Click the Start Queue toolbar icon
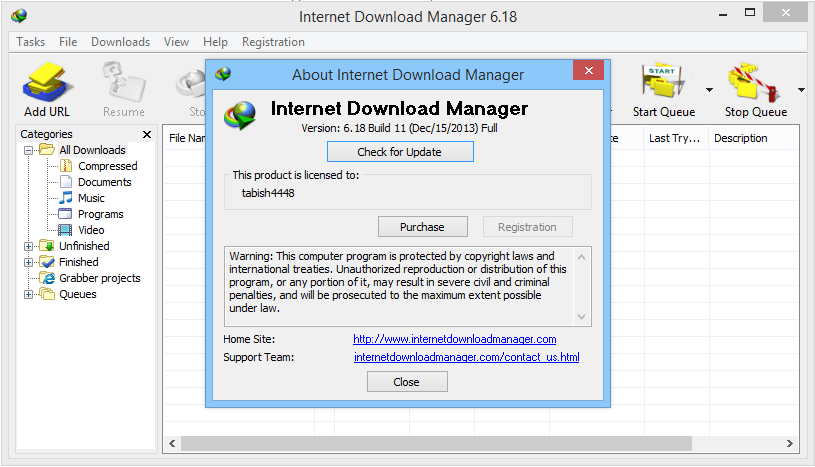This screenshot has height=467, width=815. pos(663,81)
